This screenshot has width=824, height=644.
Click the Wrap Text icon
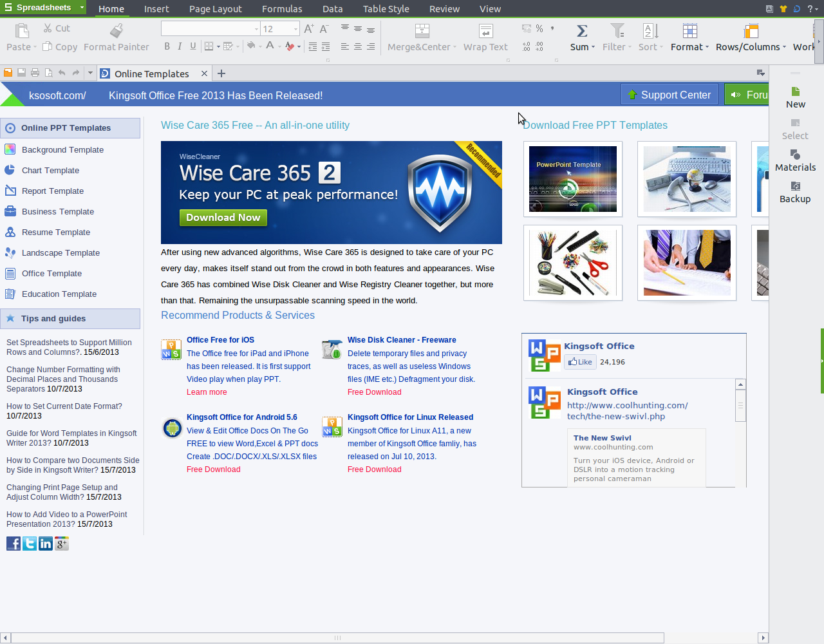(x=486, y=31)
